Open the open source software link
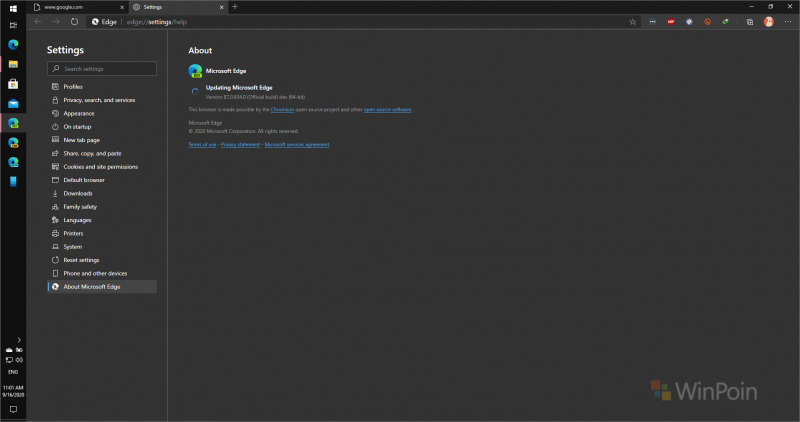The height and width of the screenshot is (422, 800). [x=387, y=110]
